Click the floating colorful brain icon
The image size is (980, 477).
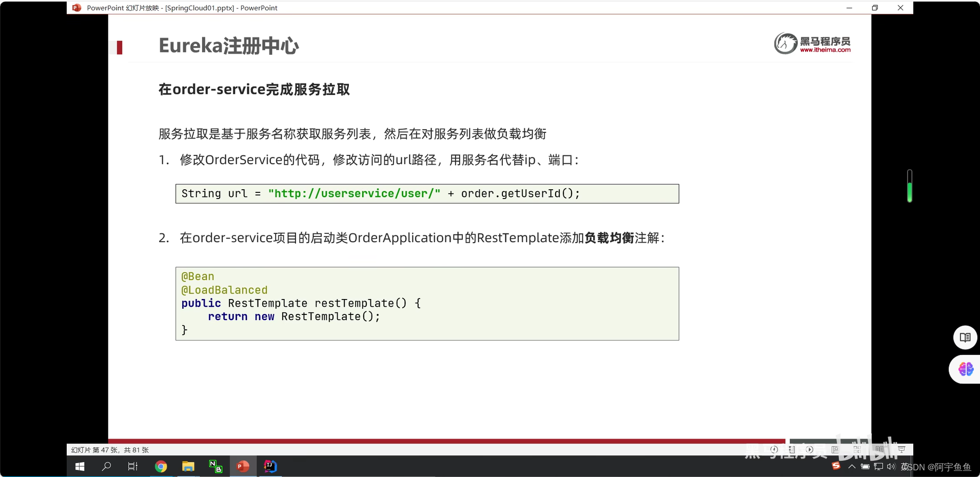[x=966, y=369]
